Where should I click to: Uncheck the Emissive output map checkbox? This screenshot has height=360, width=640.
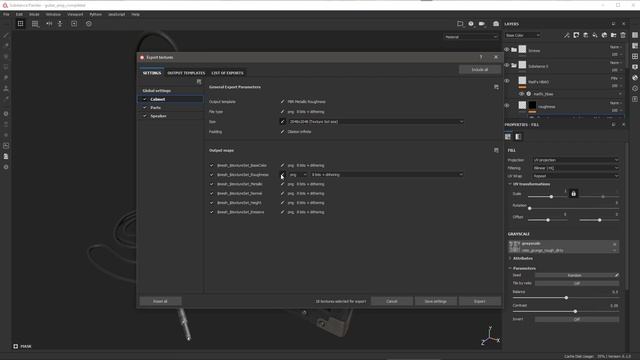[211, 212]
